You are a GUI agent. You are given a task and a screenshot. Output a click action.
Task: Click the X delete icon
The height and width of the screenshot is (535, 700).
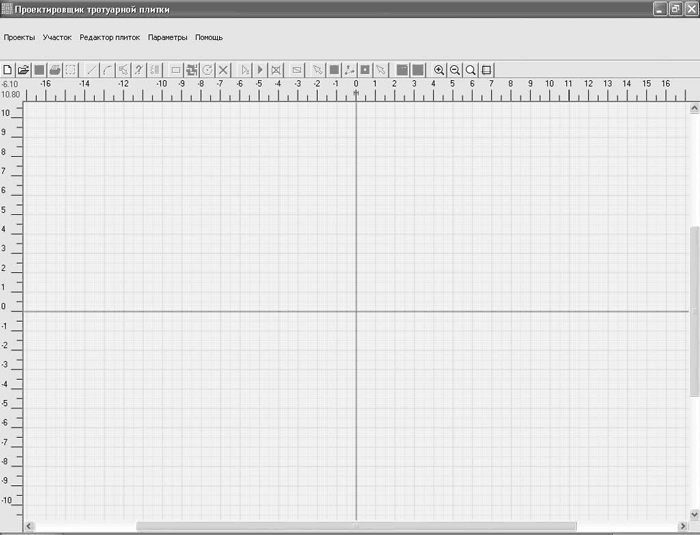click(x=223, y=70)
